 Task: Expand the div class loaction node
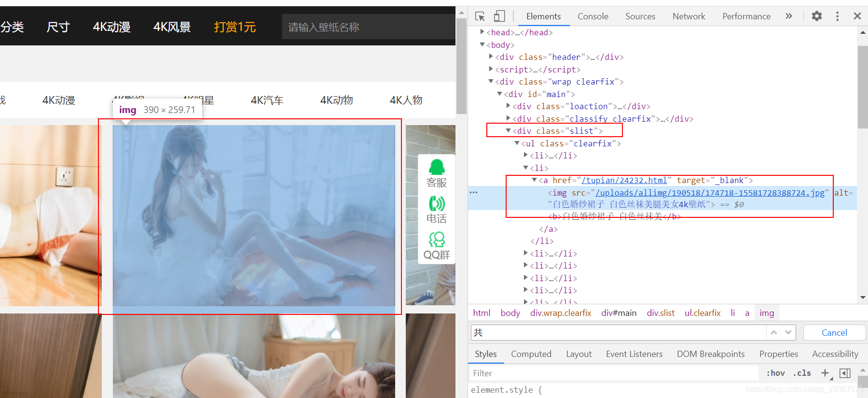tap(508, 106)
